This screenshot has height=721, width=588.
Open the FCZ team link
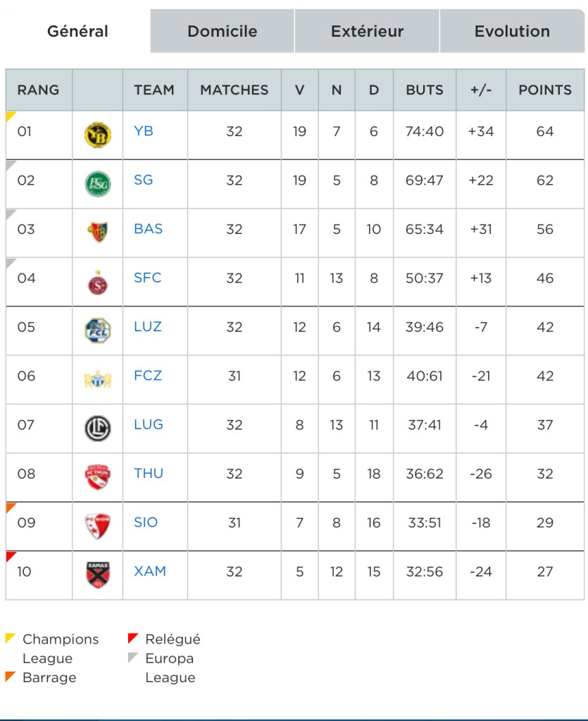click(148, 376)
